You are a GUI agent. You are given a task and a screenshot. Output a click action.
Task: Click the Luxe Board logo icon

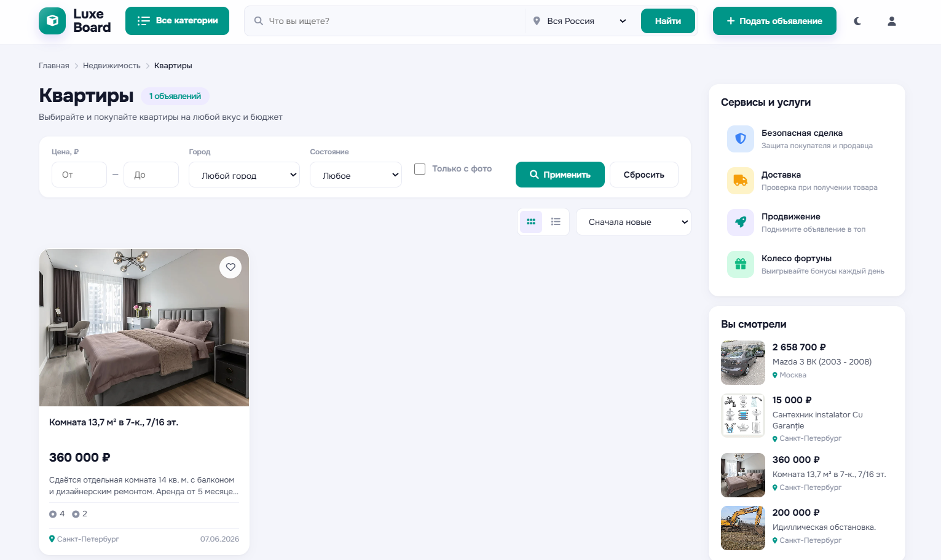click(52, 21)
